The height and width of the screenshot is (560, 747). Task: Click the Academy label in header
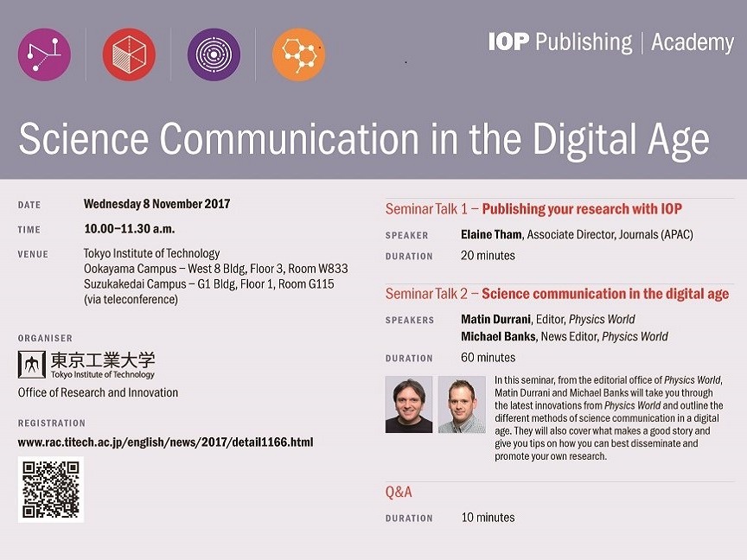pos(693,43)
